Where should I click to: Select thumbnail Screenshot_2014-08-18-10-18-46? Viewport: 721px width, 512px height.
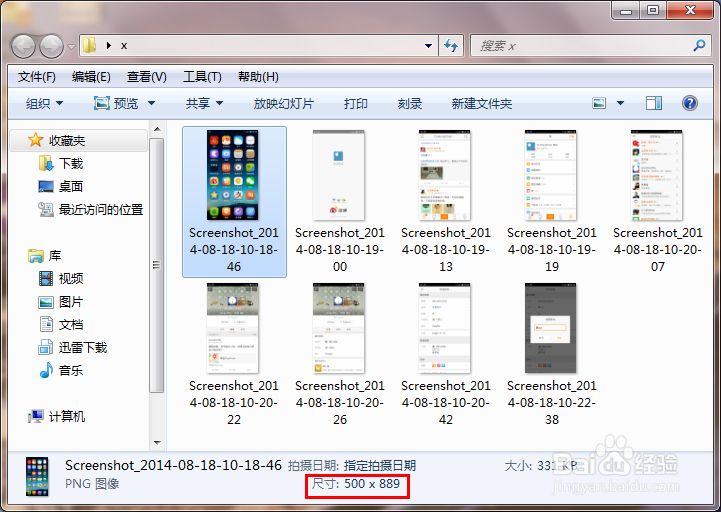click(234, 202)
